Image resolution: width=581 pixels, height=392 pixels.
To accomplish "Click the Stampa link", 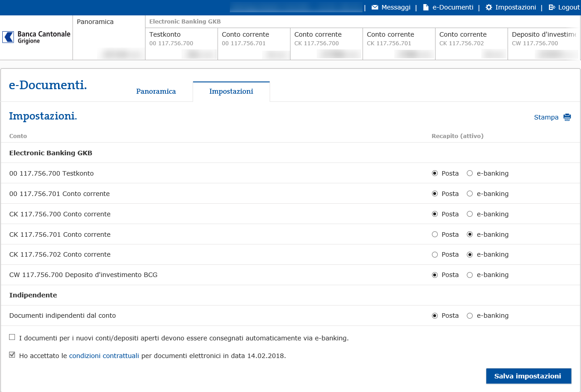I will 546,117.
